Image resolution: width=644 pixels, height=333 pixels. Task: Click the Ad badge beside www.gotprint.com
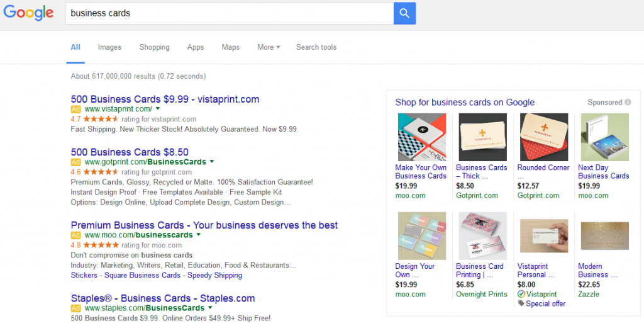coord(75,162)
